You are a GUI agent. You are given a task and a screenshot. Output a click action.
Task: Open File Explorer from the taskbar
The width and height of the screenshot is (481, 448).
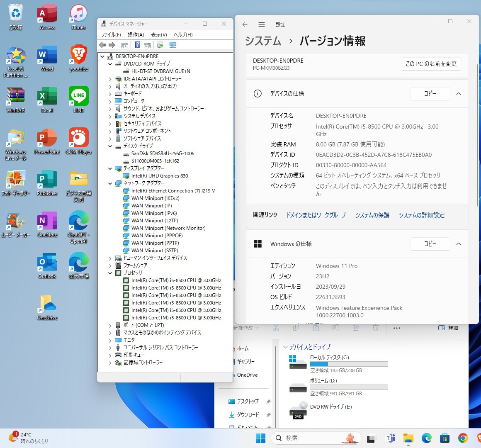[x=408, y=438]
